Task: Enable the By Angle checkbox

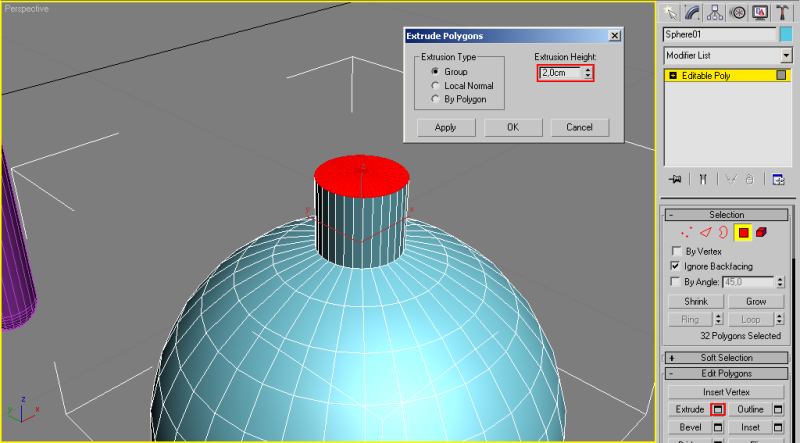Action: [x=677, y=282]
